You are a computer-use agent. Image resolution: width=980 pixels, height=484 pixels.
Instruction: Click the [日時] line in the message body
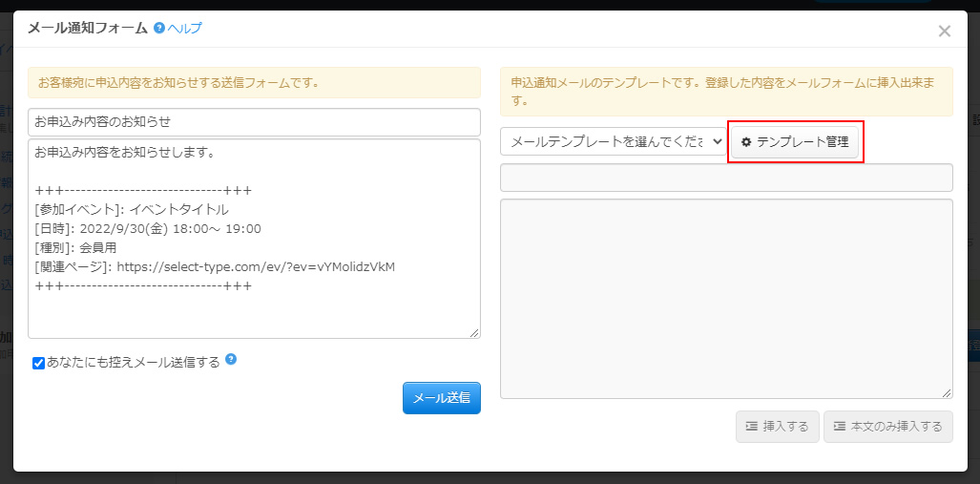click(148, 228)
